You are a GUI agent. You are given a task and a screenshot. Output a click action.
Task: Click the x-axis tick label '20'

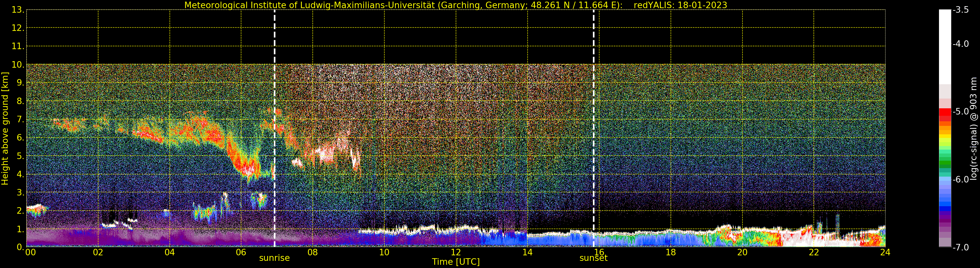(742, 252)
